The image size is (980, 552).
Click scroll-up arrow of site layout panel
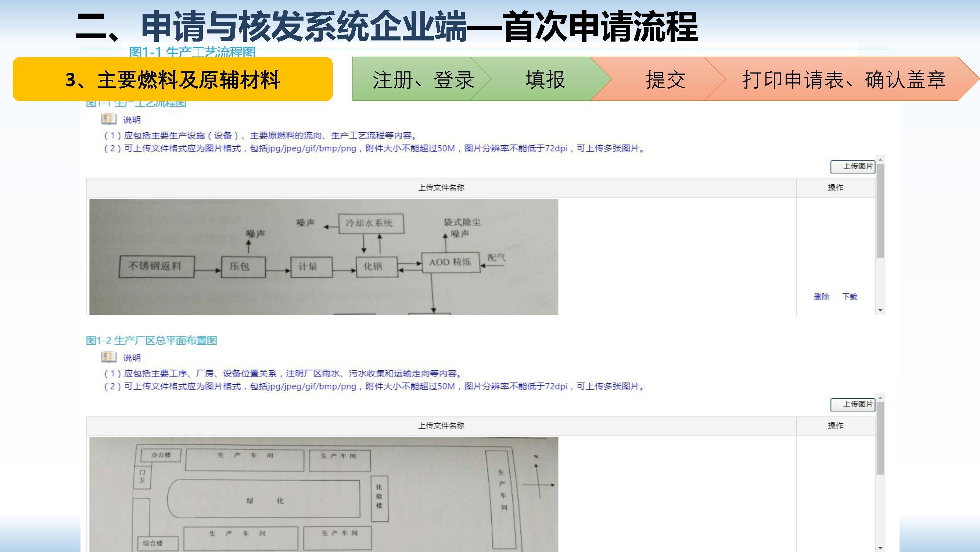[x=880, y=397]
